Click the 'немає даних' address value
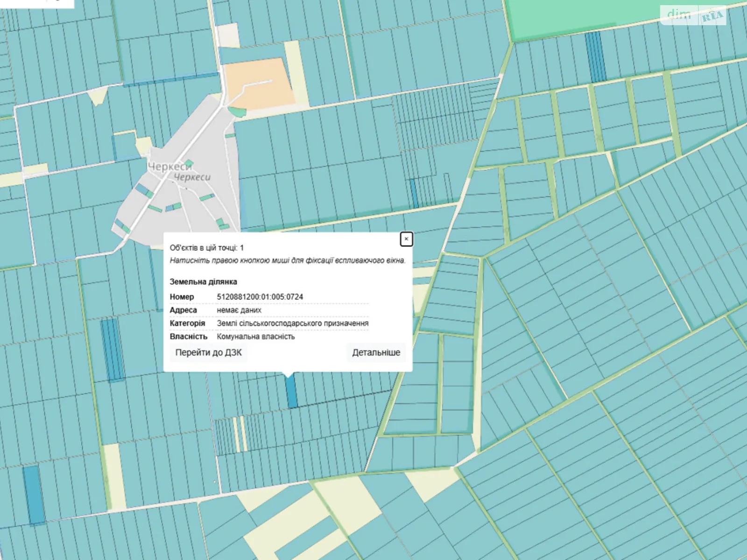The width and height of the screenshot is (747, 560). click(239, 310)
